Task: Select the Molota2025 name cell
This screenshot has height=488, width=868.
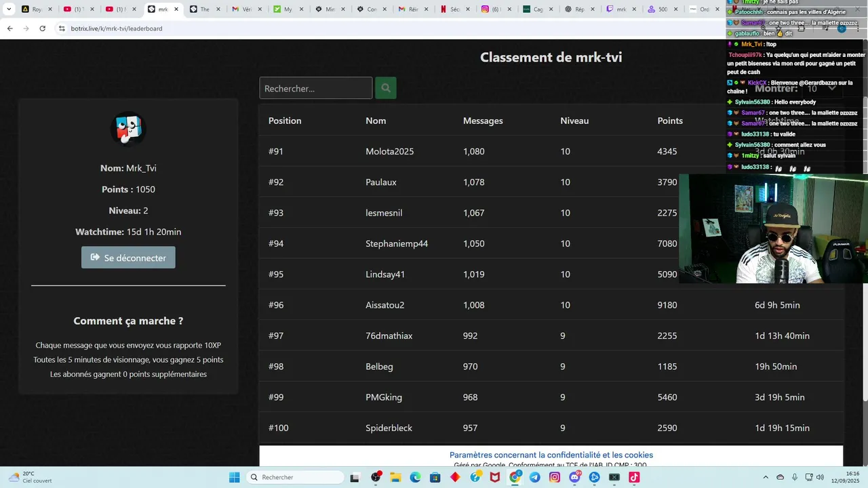Action: pos(389,151)
